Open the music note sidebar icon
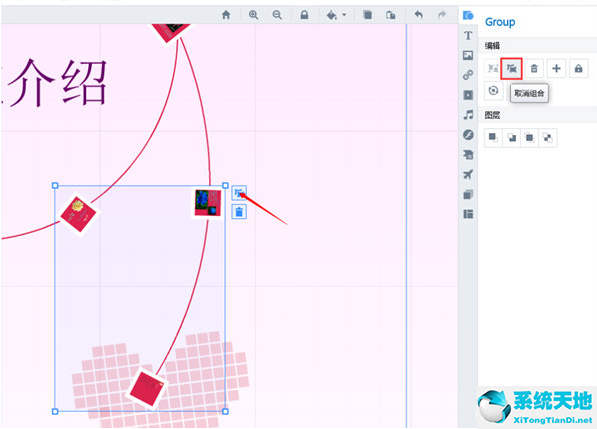 coord(468,115)
